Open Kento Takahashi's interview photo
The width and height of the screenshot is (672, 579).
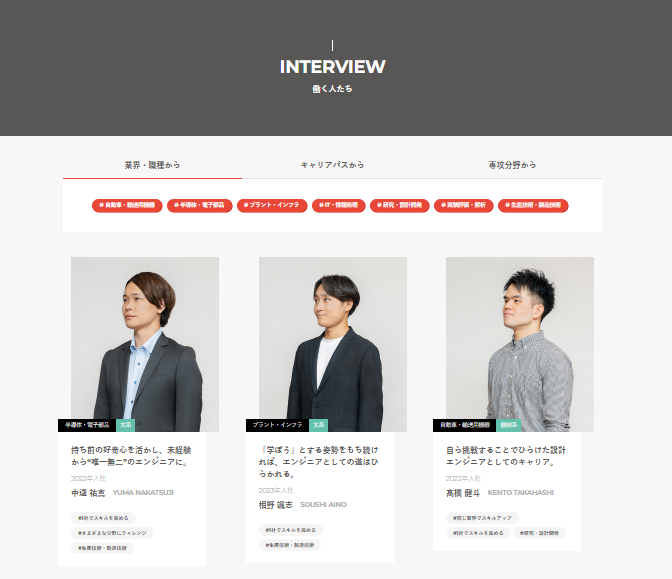[520, 344]
